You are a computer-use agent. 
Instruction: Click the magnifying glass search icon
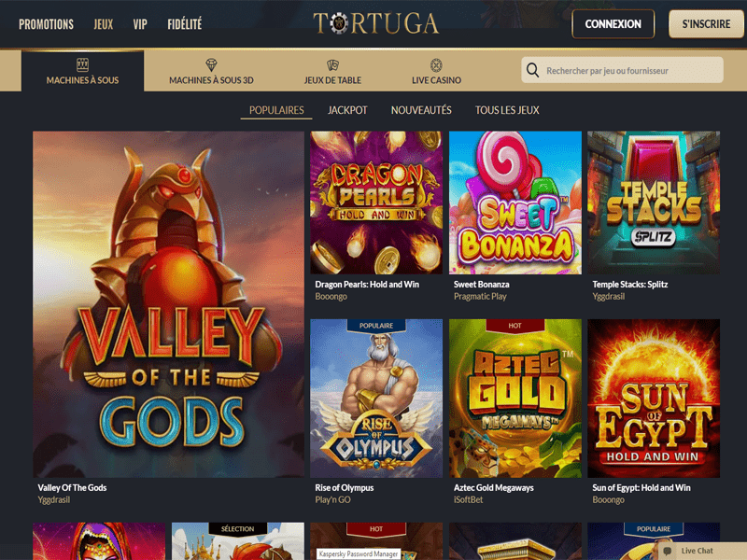click(532, 71)
